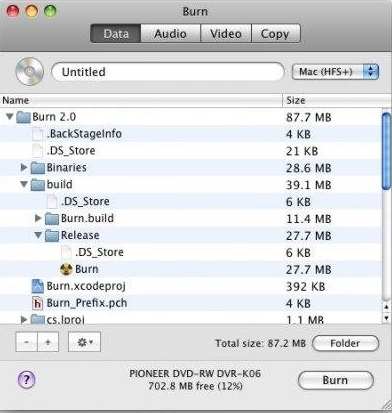
Task: Edit the Untitled disc name field
Action: point(168,72)
